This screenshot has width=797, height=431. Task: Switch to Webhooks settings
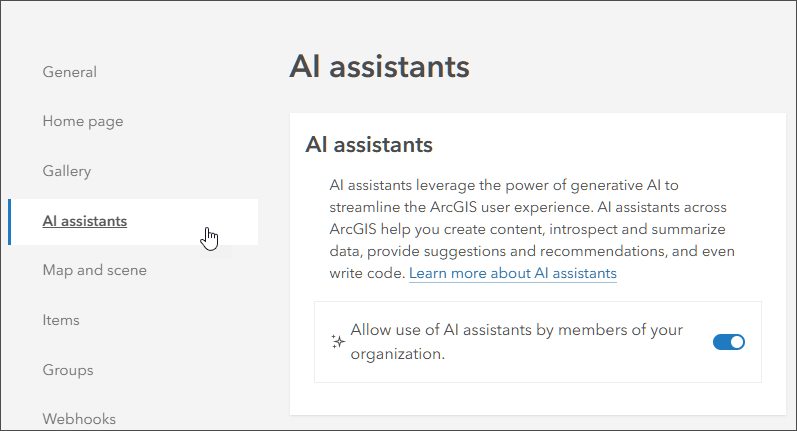click(79, 419)
